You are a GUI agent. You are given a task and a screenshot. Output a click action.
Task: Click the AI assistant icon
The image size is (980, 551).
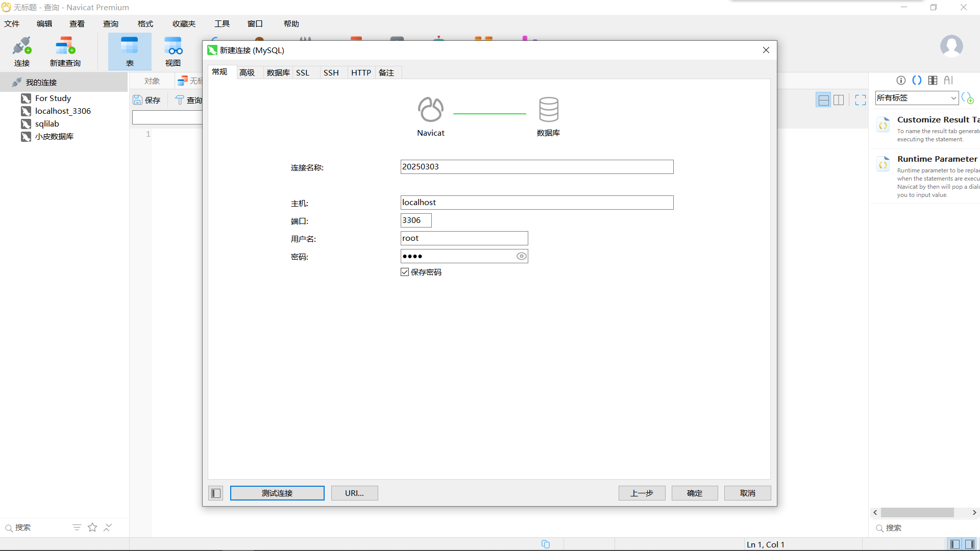[x=948, y=80]
